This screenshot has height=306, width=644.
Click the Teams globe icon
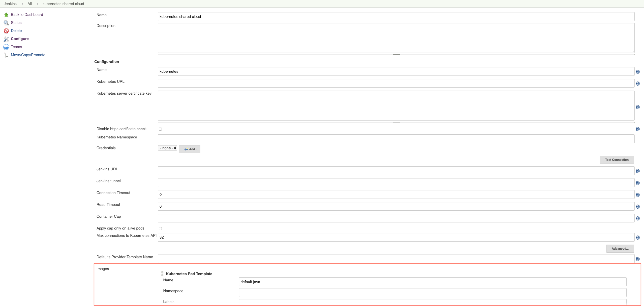[x=6, y=47]
